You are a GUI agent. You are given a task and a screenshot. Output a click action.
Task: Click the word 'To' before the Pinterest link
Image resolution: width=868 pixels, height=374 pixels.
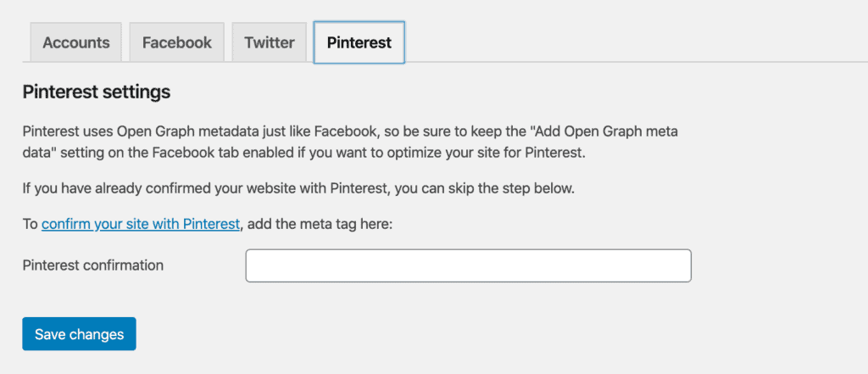[30, 225]
